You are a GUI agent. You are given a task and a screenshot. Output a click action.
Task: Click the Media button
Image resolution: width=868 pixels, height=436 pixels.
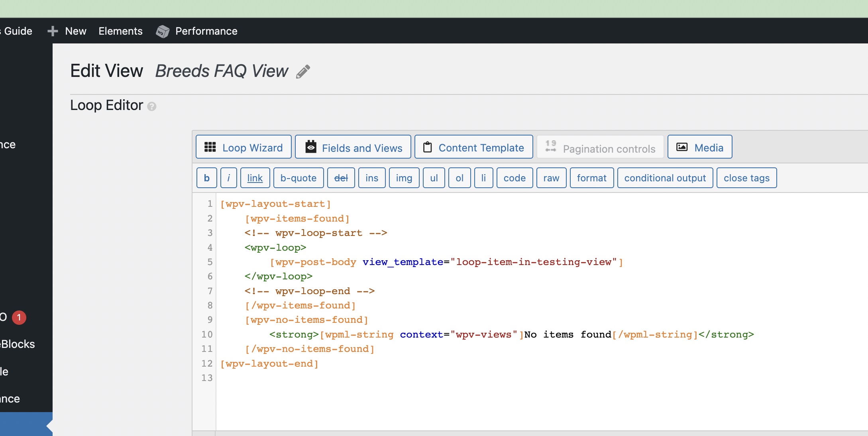[x=699, y=147]
